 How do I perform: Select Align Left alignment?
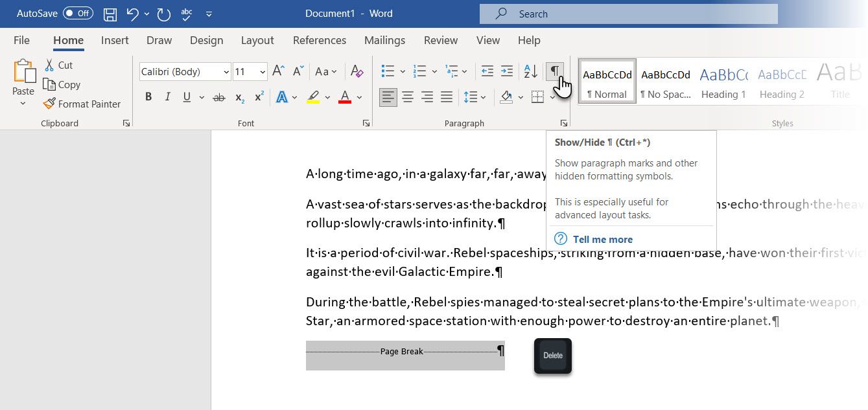388,97
